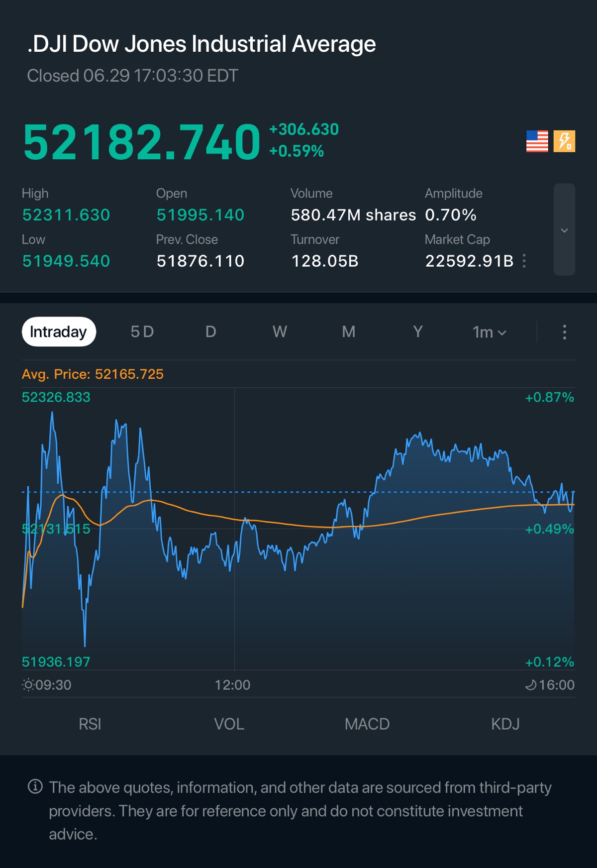The height and width of the screenshot is (868, 597).
Task: Select the Intraday chart tab
Action: pos(59,331)
